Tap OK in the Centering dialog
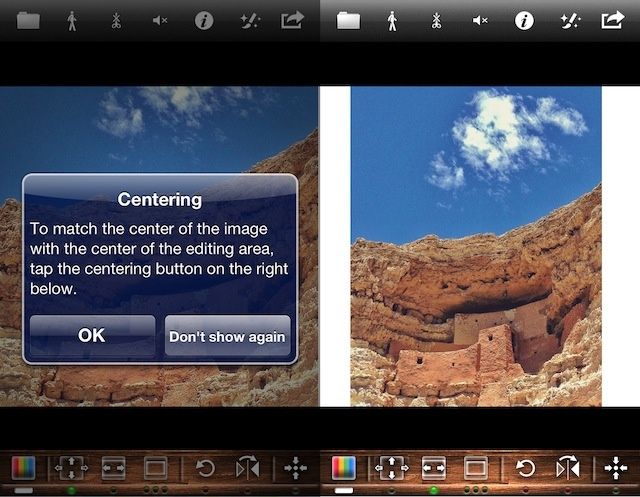 click(x=92, y=335)
